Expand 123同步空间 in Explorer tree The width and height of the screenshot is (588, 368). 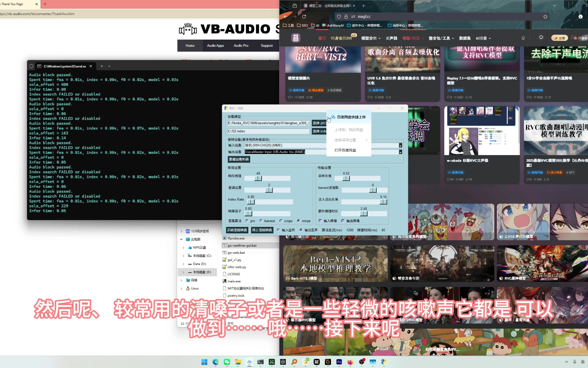[x=181, y=231]
